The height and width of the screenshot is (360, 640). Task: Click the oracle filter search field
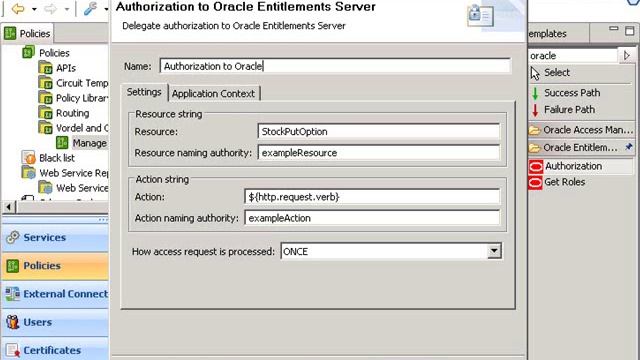(x=572, y=56)
